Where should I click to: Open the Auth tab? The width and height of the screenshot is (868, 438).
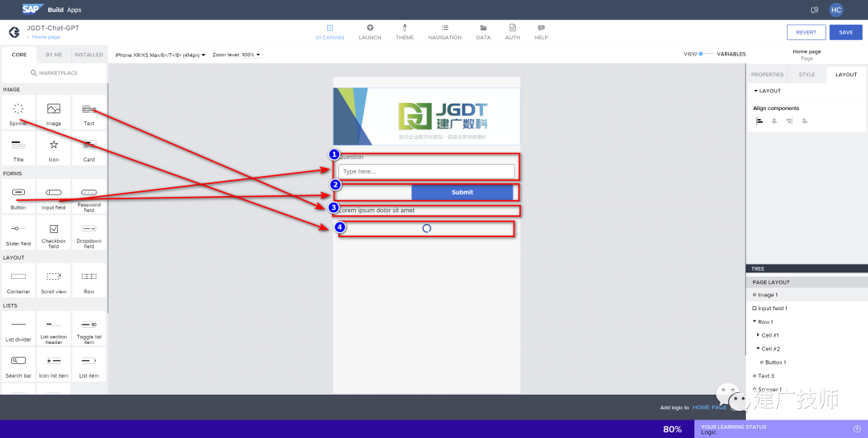tap(513, 32)
